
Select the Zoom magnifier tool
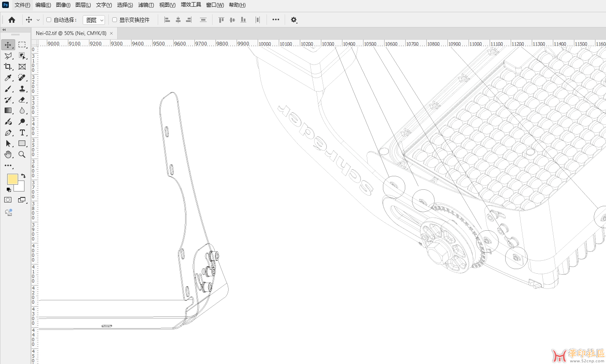point(22,154)
